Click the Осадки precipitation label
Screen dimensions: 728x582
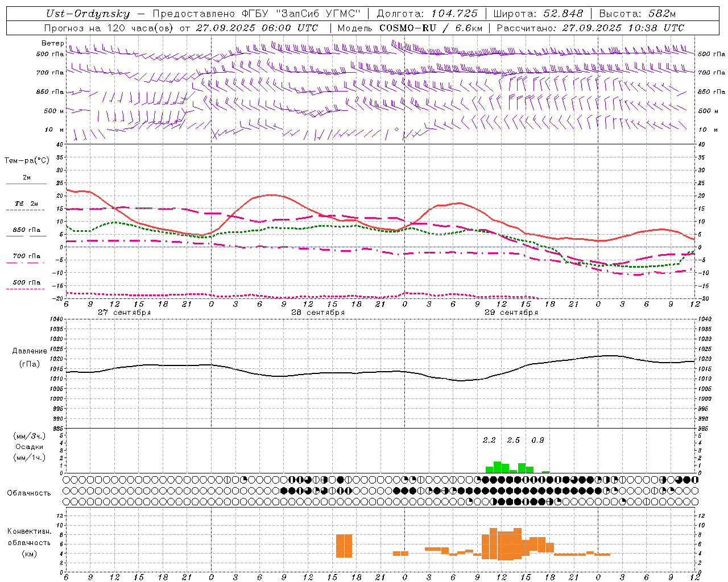[x=29, y=447]
